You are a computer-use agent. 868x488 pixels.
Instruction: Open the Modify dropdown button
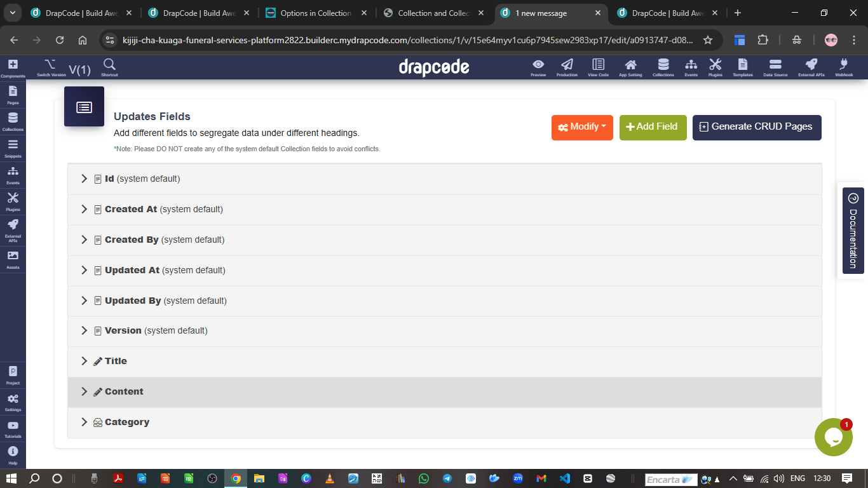point(582,127)
